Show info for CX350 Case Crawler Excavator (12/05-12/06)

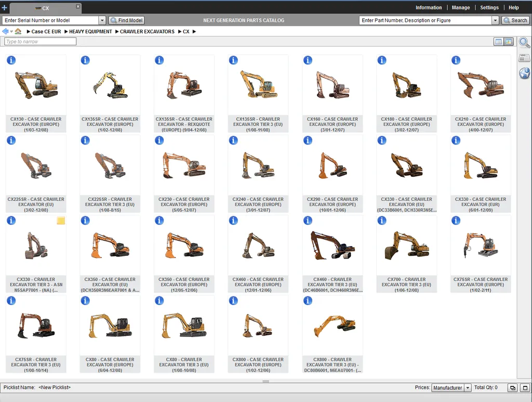[x=159, y=221]
